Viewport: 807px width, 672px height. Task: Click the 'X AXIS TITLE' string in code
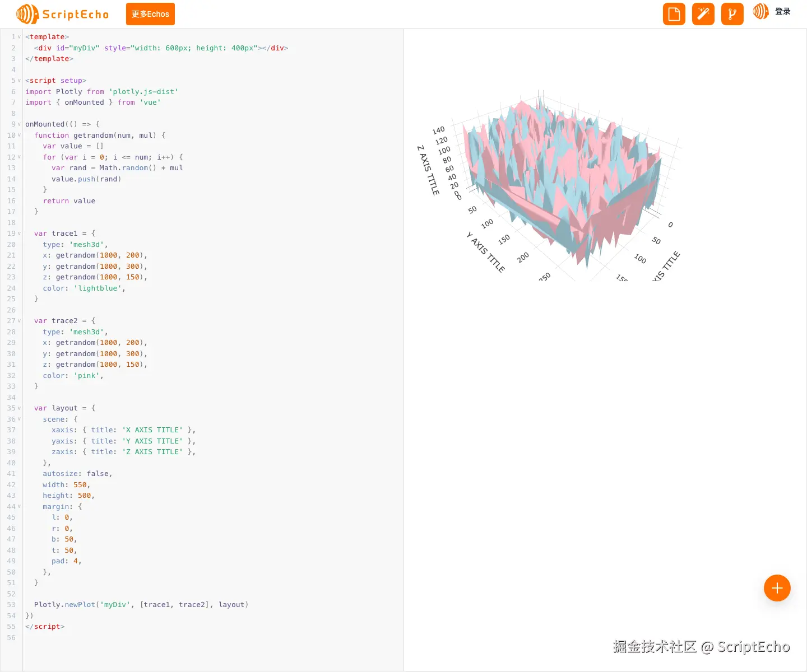[152, 430]
